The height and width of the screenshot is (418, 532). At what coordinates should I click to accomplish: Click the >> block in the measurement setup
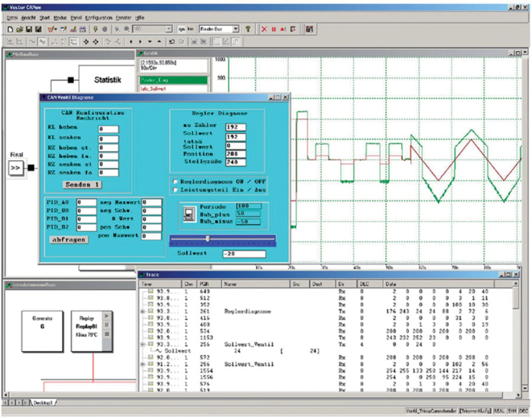pyautogui.click(x=16, y=168)
